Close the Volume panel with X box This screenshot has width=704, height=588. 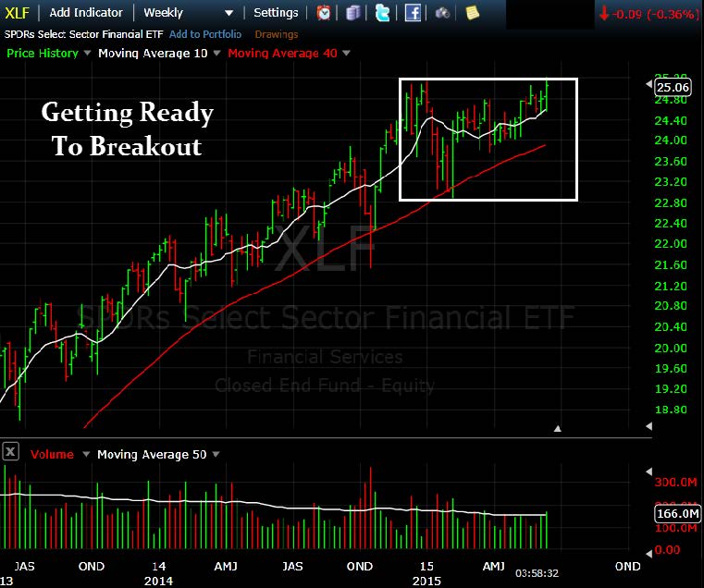(x=10, y=451)
